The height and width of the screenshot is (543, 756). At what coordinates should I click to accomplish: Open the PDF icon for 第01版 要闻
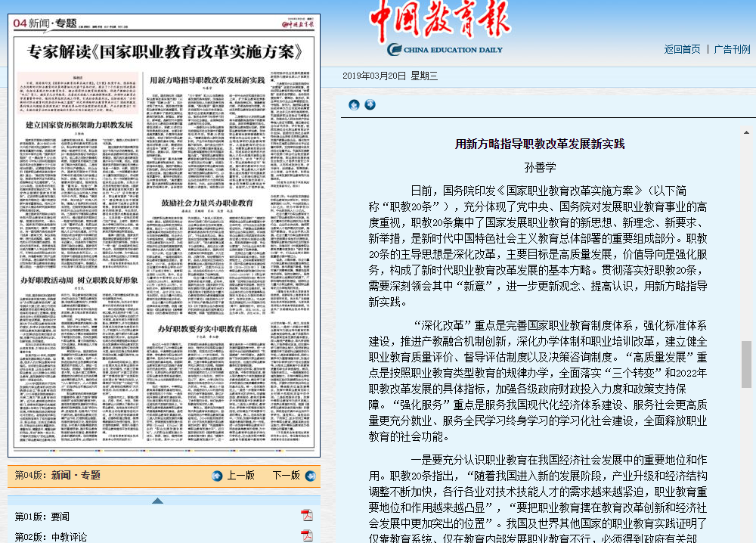click(x=307, y=516)
